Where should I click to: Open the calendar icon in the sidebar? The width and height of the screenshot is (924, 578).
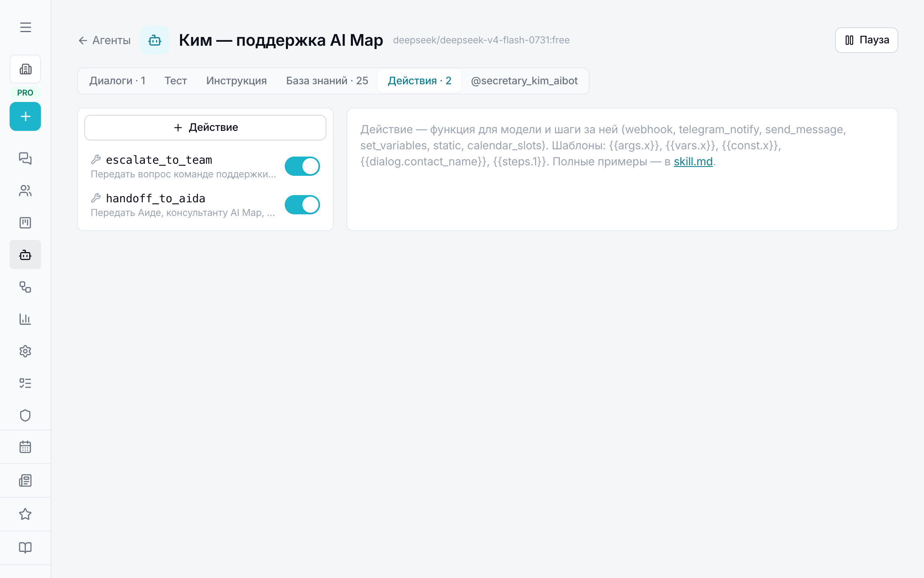[25, 447]
